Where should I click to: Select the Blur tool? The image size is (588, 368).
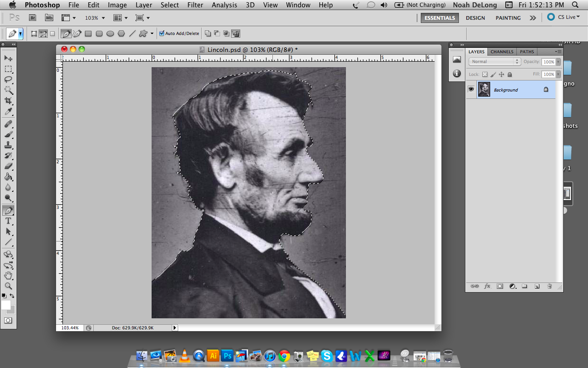(x=8, y=188)
